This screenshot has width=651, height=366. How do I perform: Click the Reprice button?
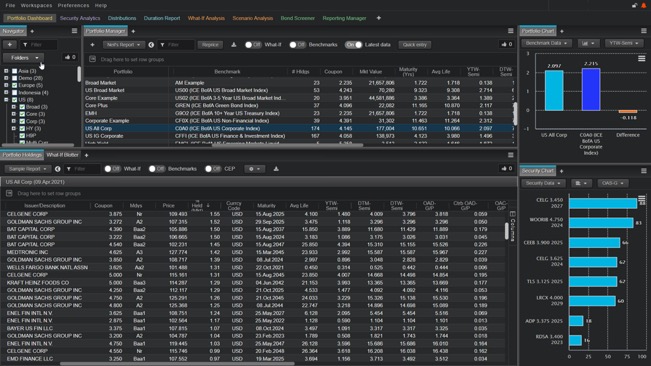tap(210, 45)
